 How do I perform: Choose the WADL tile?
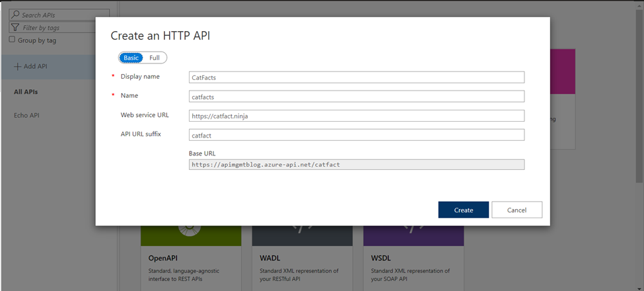coord(303,258)
